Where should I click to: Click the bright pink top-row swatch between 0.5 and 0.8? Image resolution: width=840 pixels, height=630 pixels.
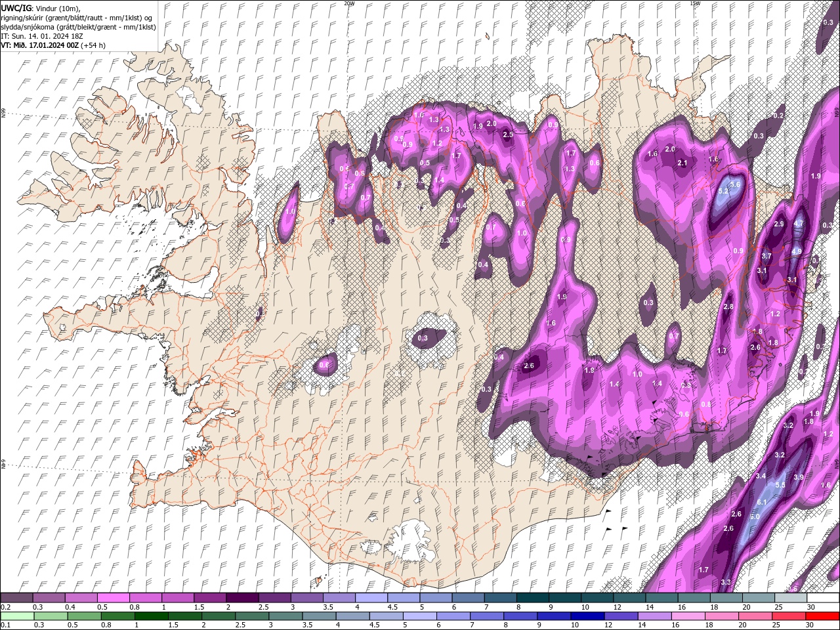(114, 598)
